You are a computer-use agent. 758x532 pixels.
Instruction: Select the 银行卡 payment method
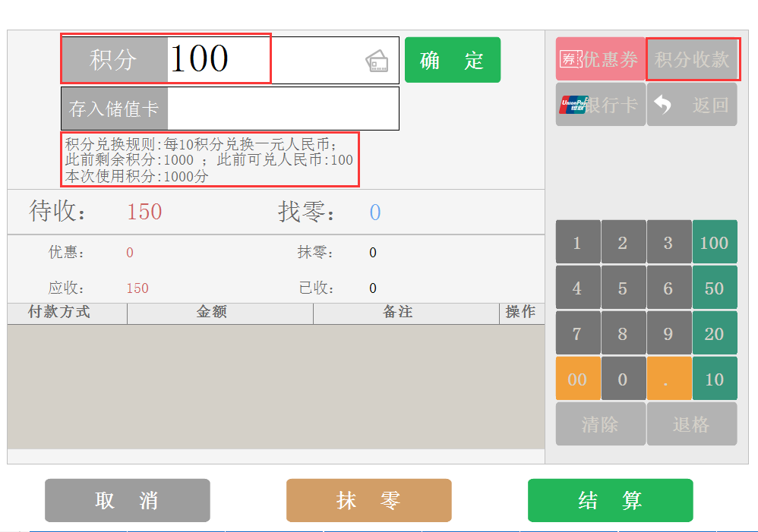click(x=600, y=104)
